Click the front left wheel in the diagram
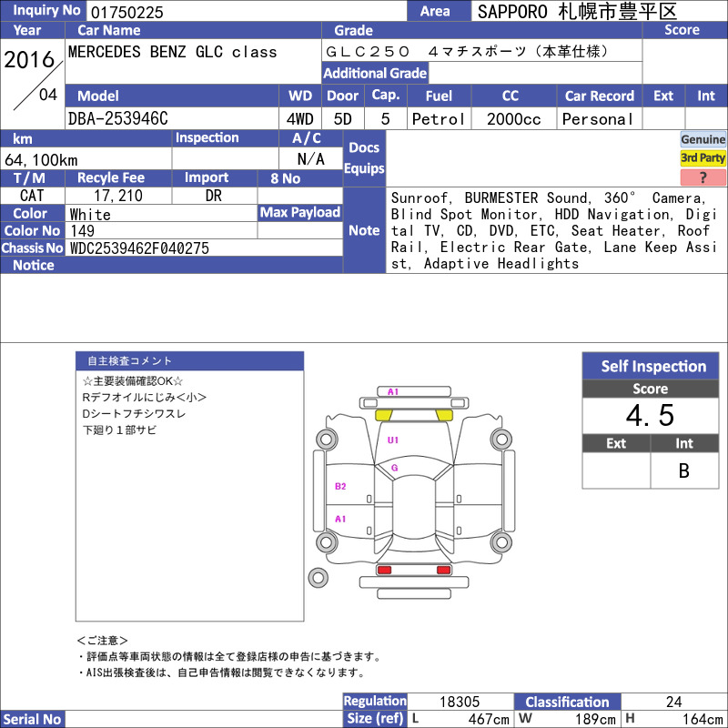The image size is (728, 728). tap(327, 440)
